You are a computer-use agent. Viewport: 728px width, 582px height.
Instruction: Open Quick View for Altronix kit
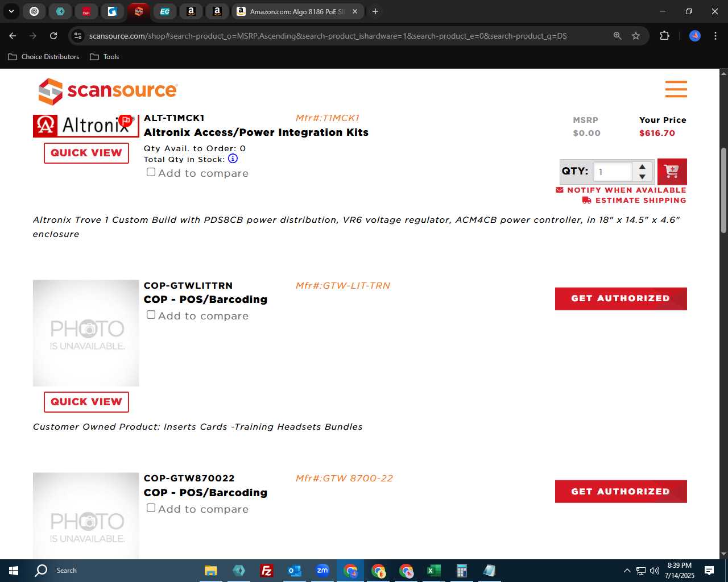86,153
